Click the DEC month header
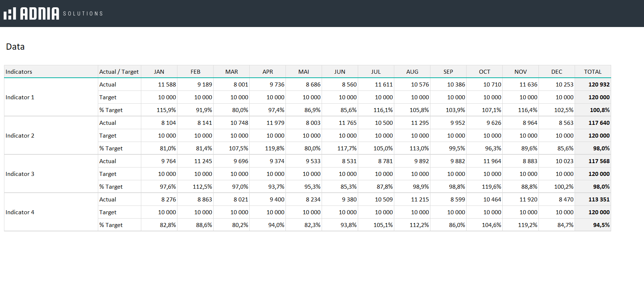Viewport: 644px width, 304px height. pos(556,72)
